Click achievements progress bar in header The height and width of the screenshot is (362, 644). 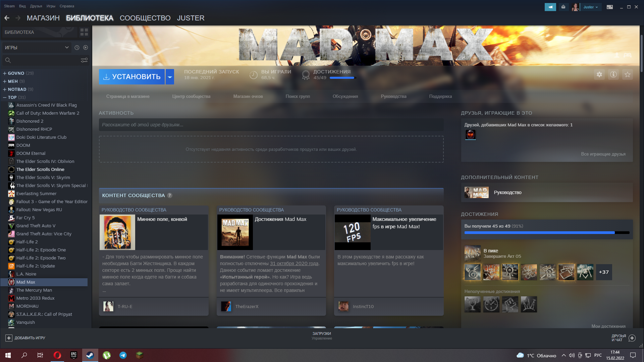pyautogui.click(x=342, y=78)
